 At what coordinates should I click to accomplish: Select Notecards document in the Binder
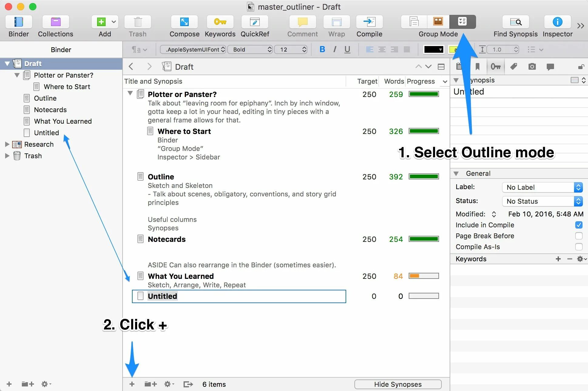(x=50, y=110)
